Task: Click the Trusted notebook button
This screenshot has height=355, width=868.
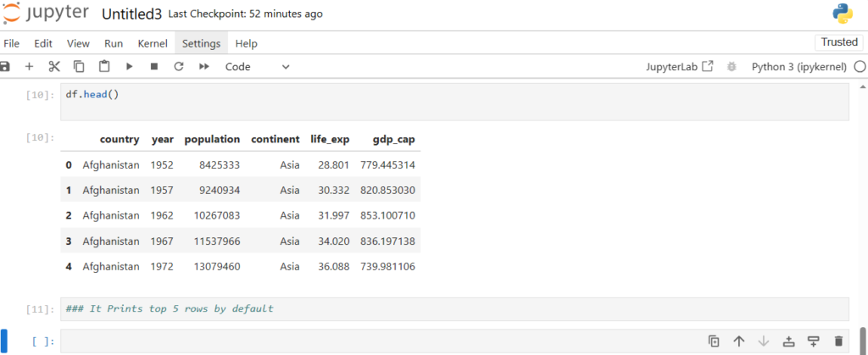Action: click(x=839, y=42)
